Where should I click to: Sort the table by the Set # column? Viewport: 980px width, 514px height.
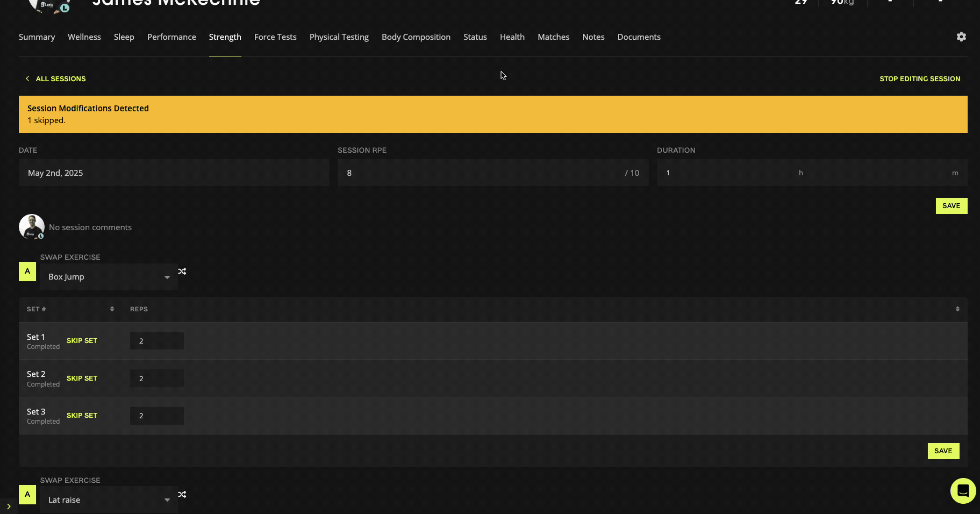click(112, 309)
